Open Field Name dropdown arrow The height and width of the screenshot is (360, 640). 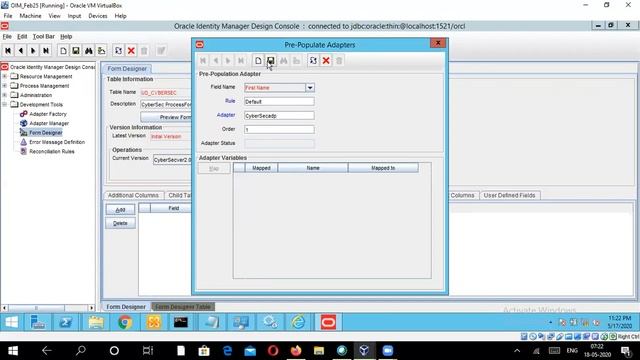(310, 88)
